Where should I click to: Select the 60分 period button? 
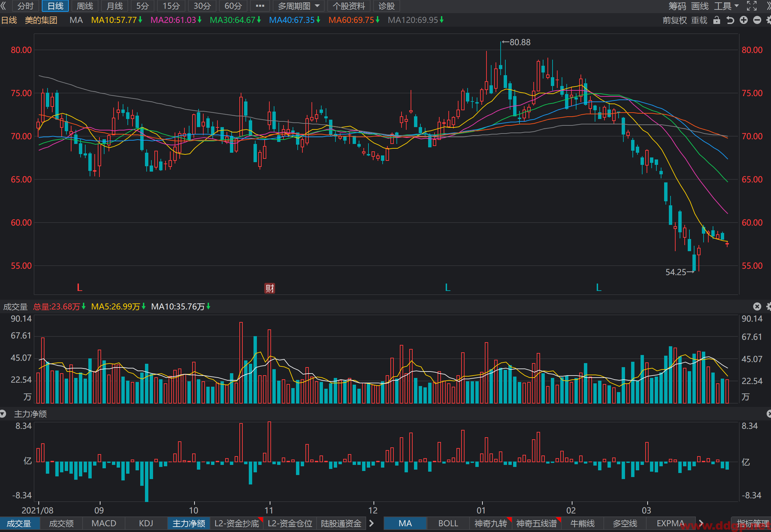(x=233, y=6)
